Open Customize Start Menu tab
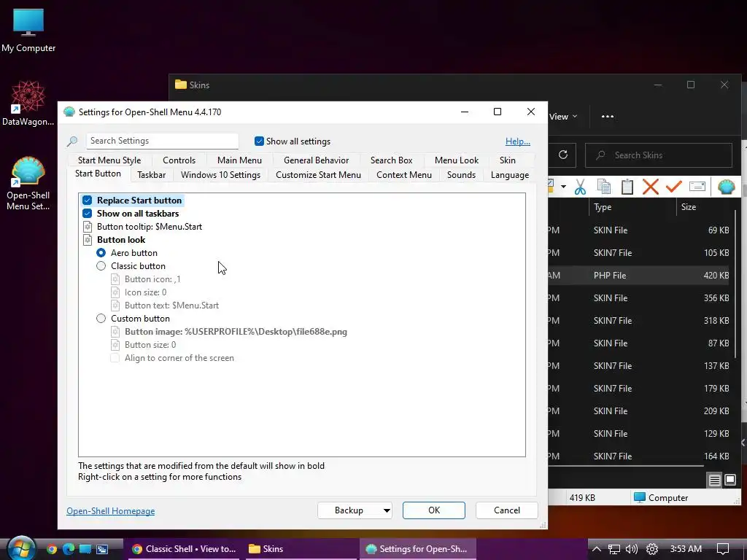747x560 pixels. tap(318, 175)
